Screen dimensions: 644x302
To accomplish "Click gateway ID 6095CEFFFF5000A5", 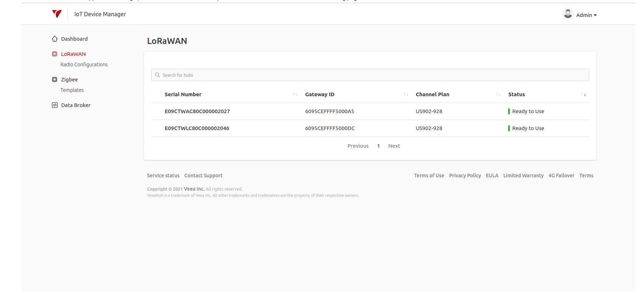I will [330, 111].
